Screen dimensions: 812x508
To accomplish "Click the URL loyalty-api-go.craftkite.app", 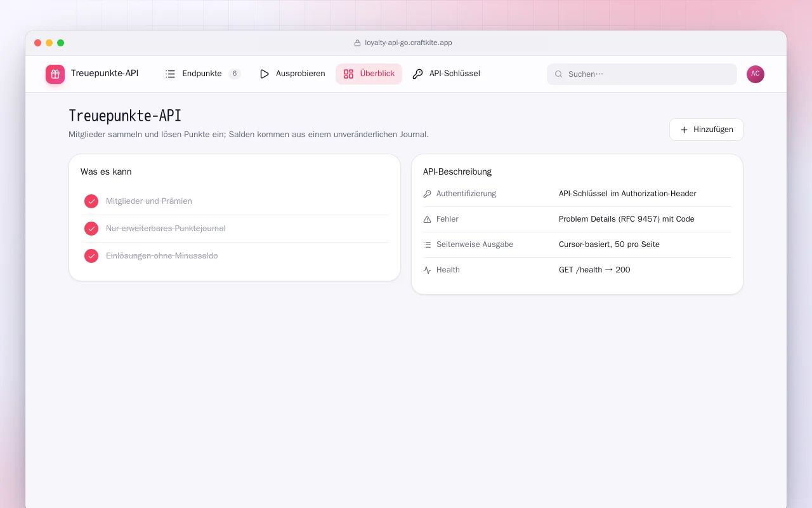I will point(409,43).
